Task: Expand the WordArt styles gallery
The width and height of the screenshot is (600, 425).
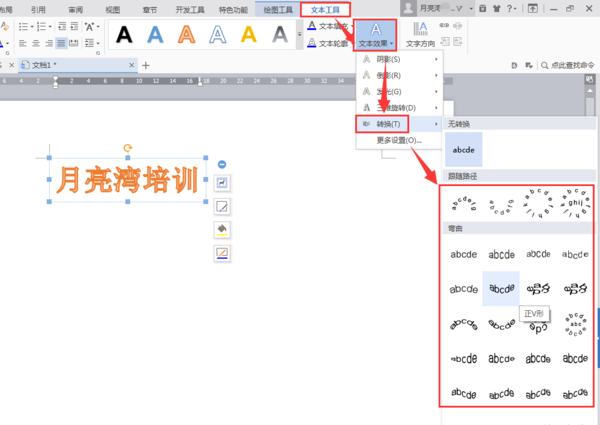Action: [x=300, y=34]
